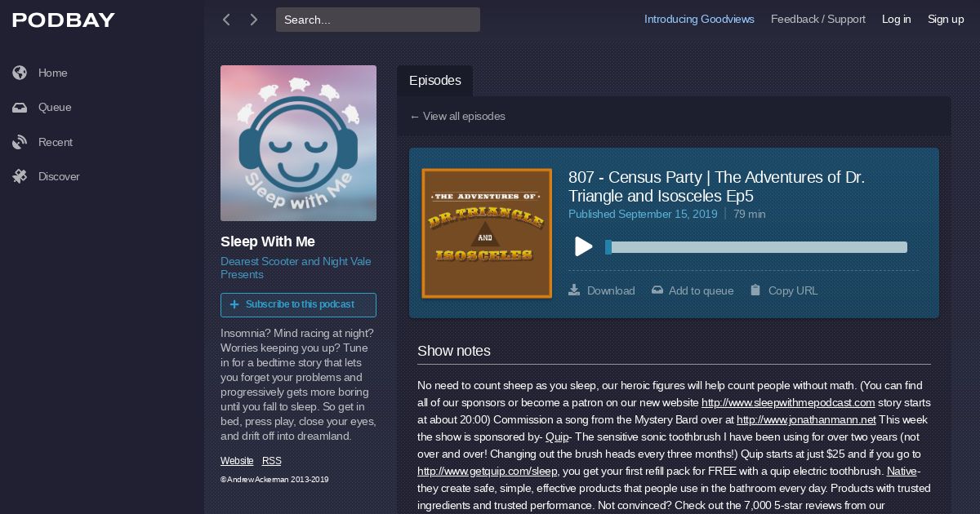
Task: Click the progress bar playhead handle
Action: pyautogui.click(x=608, y=247)
